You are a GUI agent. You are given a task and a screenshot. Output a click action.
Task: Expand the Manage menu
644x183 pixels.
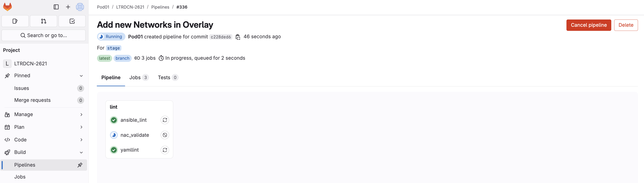(x=81, y=115)
